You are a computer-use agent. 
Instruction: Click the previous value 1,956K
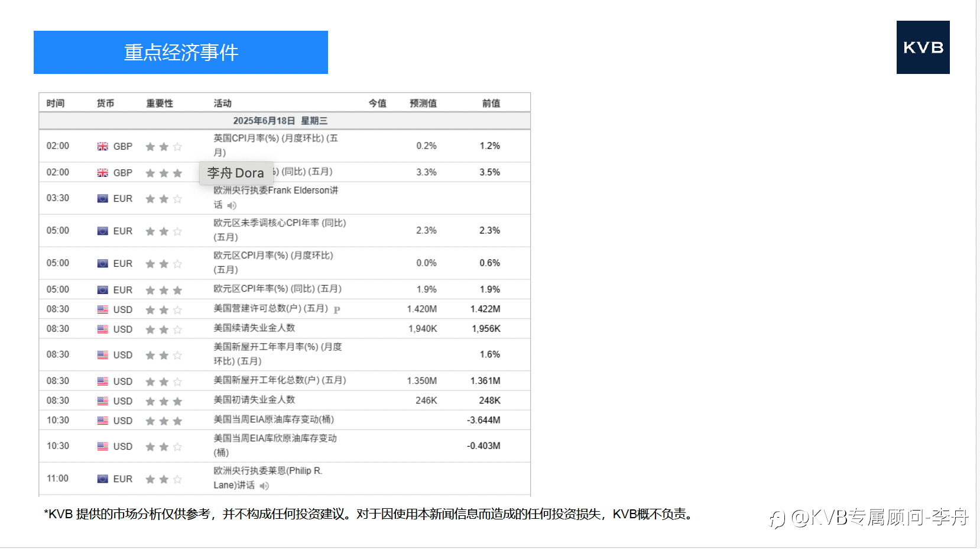[486, 328]
